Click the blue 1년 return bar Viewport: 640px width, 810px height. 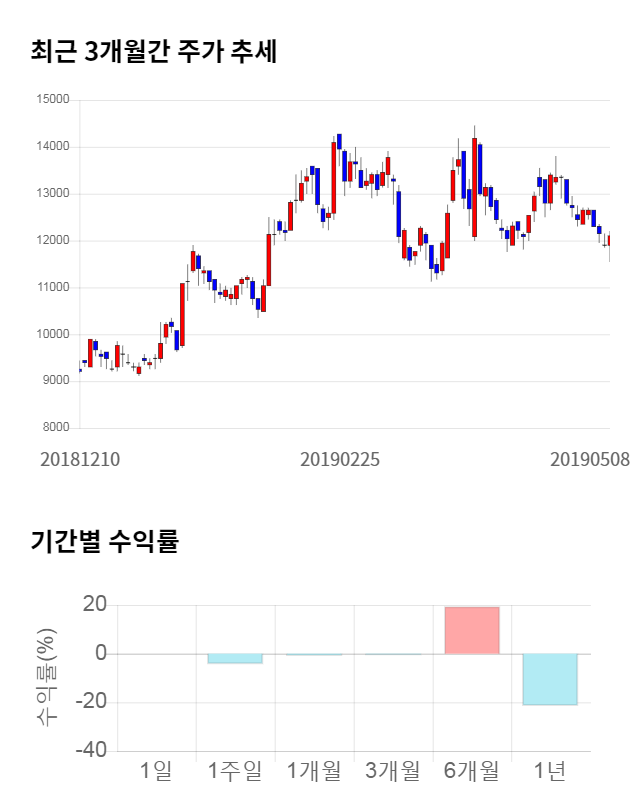pos(550,679)
